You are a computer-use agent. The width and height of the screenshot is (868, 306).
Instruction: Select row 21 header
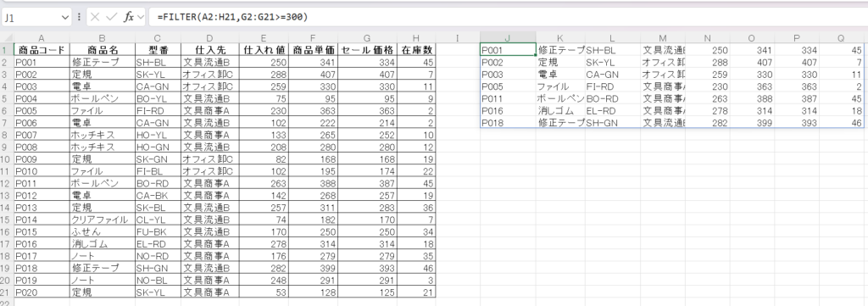(x=7, y=292)
